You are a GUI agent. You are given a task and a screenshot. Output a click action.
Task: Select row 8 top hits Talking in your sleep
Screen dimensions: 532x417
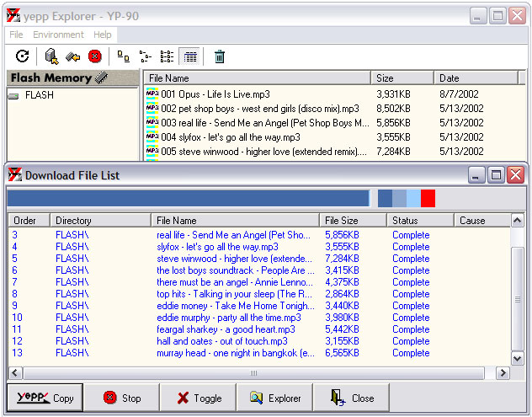pos(259,294)
